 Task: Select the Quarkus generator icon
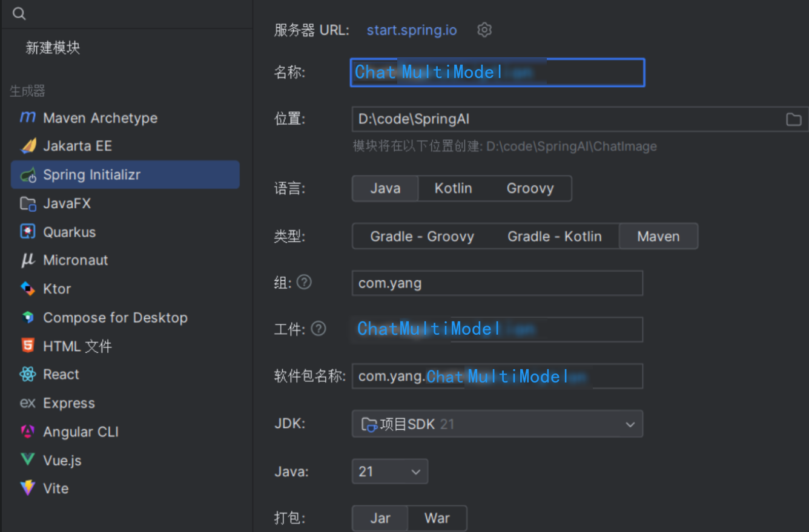pos(28,232)
